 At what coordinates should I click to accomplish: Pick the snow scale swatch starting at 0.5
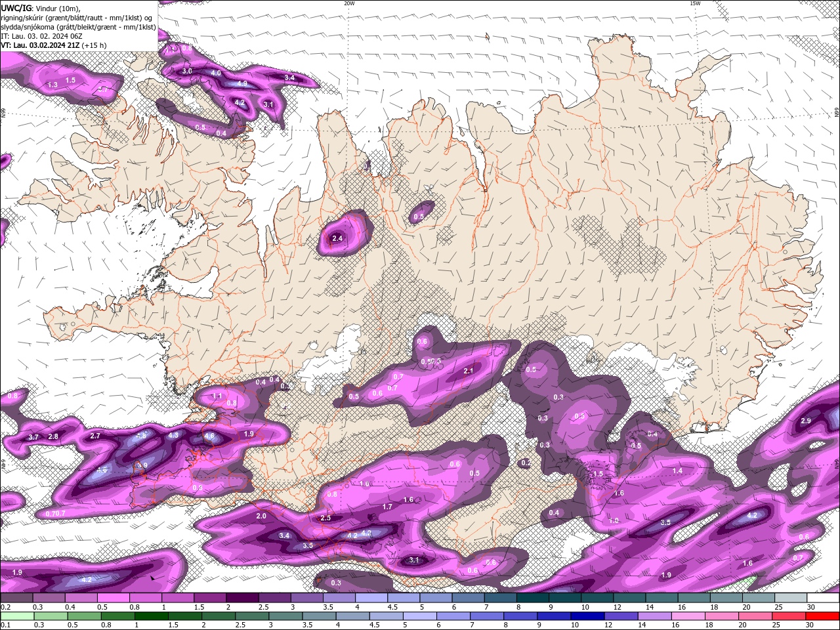113,598
